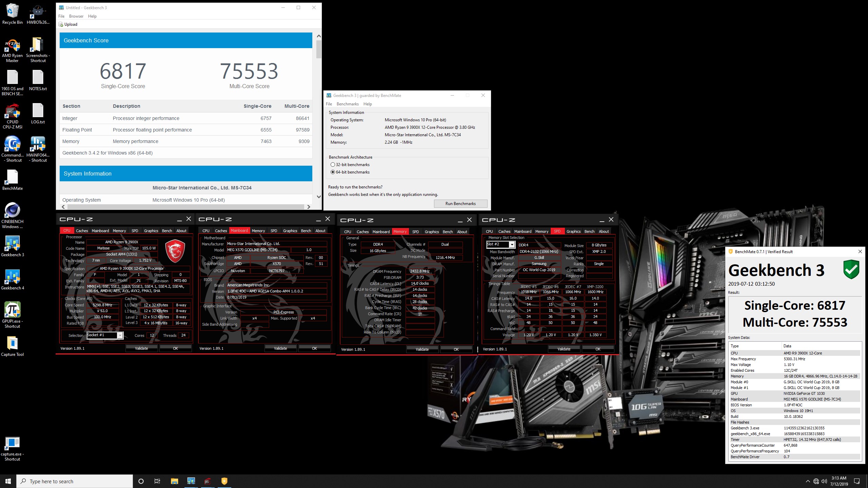Open the volume control in system tray
The image size is (868, 488).
click(x=824, y=481)
